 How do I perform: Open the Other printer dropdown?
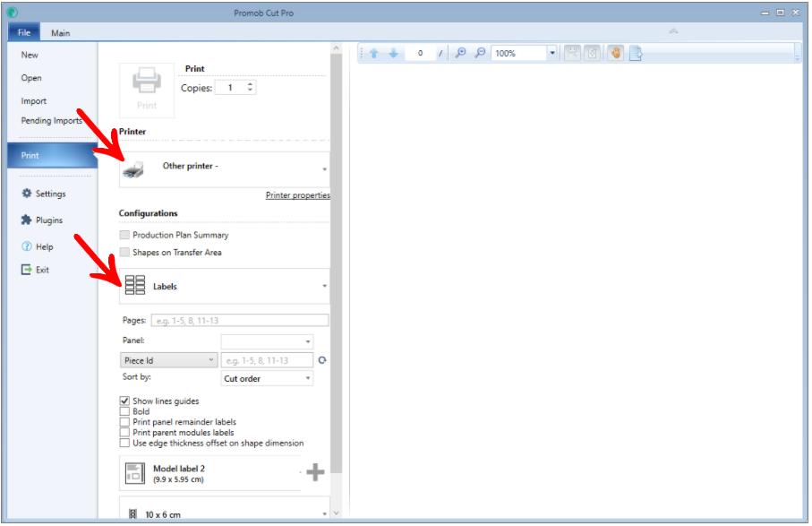[224, 169]
